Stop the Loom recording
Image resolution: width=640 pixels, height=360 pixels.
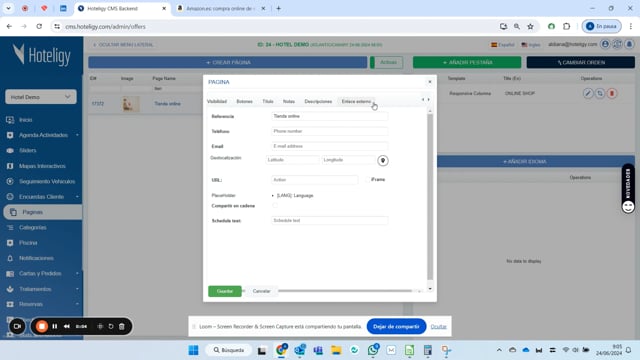[x=42, y=326]
